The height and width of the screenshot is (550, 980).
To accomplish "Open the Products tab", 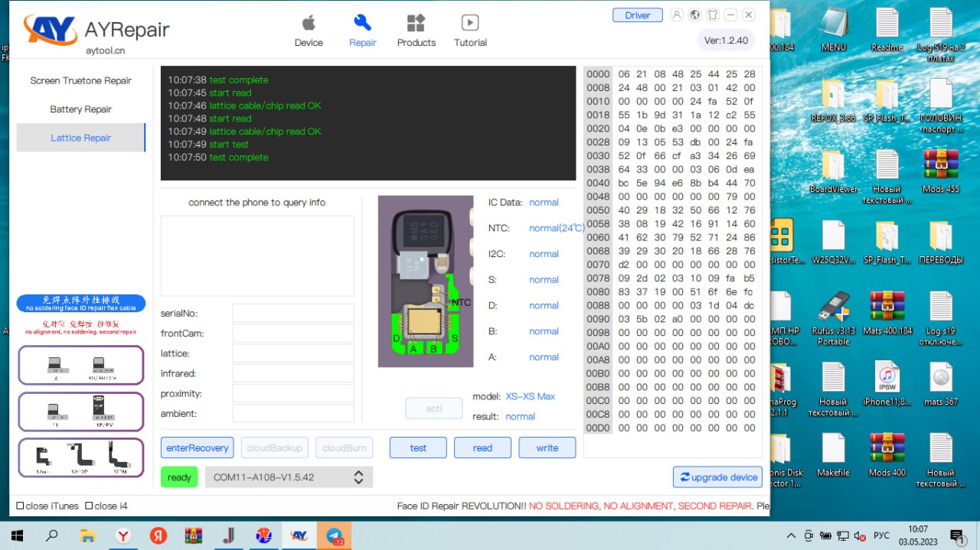I will [x=416, y=31].
